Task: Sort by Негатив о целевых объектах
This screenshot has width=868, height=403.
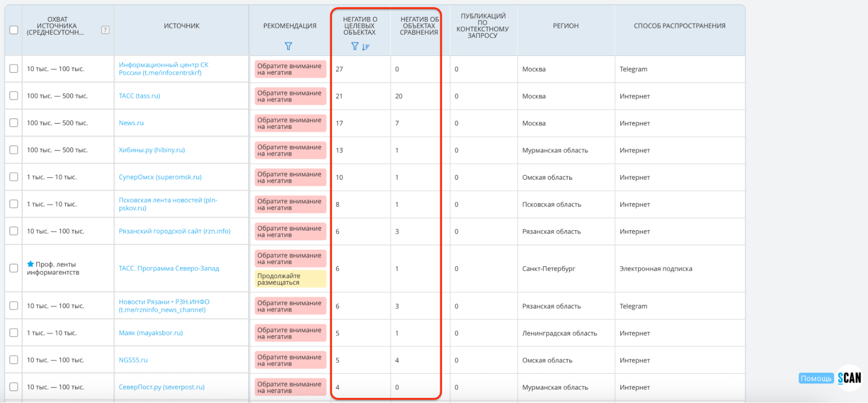Action: coord(366,47)
